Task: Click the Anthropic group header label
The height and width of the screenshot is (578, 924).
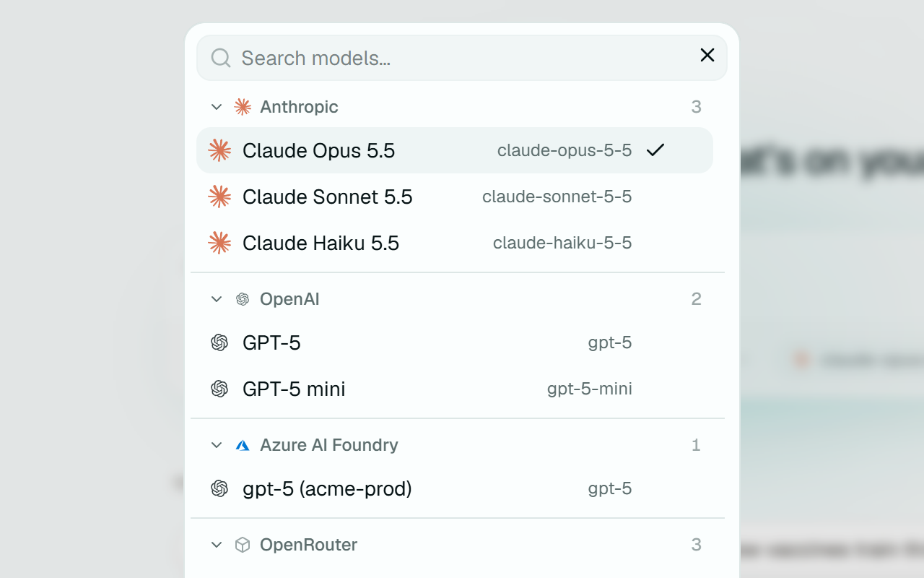Action: tap(299, 107)
